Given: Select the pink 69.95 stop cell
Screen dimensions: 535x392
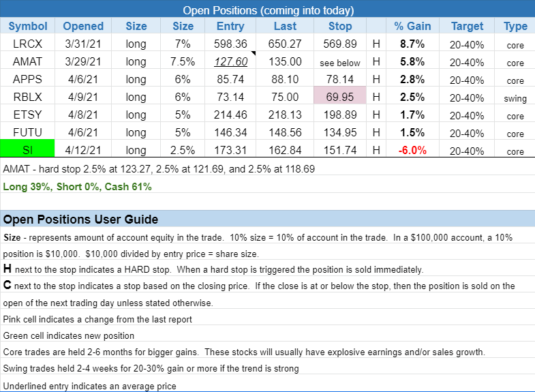Looking at the screenshot, I should click(x=340, y=97).
